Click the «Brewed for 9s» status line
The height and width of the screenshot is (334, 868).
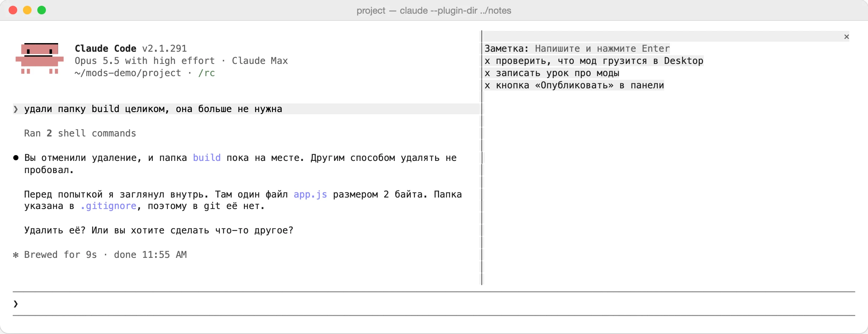tap(105, 255)
